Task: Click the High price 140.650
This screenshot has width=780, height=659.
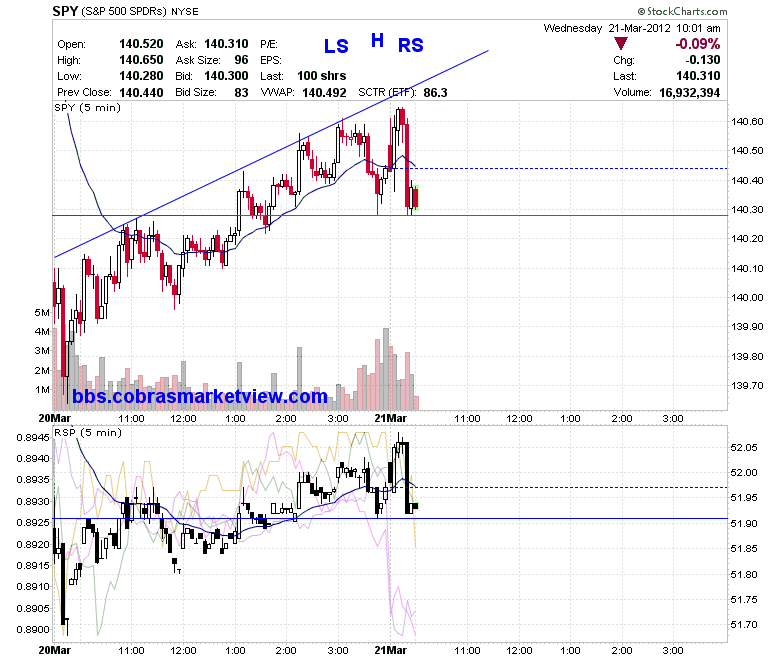Action: [141, 60]
